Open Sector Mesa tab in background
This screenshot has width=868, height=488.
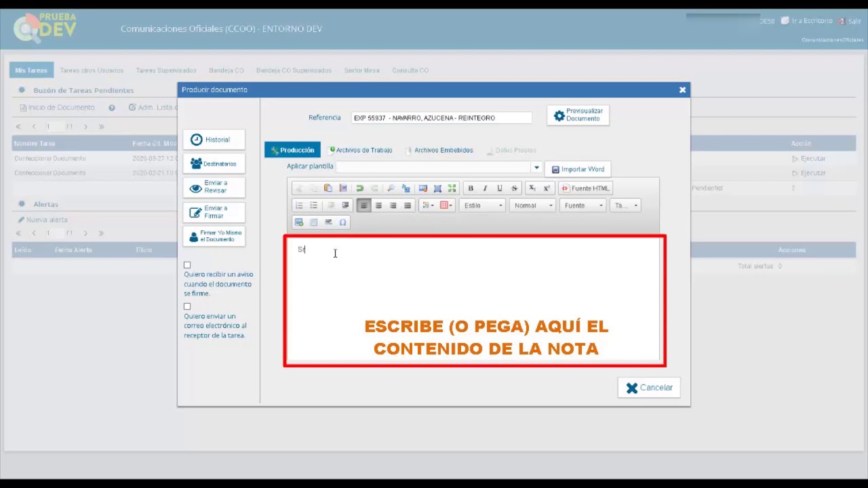point(361,70)
